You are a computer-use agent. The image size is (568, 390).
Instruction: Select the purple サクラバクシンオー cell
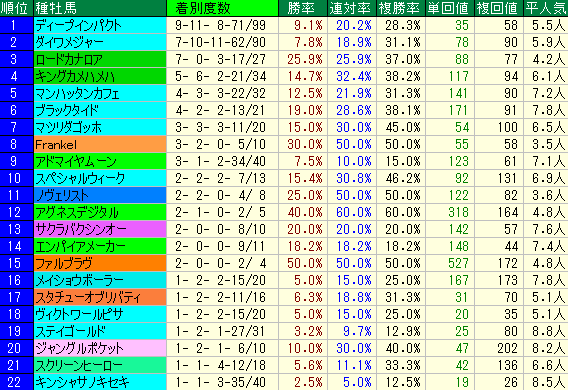100,229
